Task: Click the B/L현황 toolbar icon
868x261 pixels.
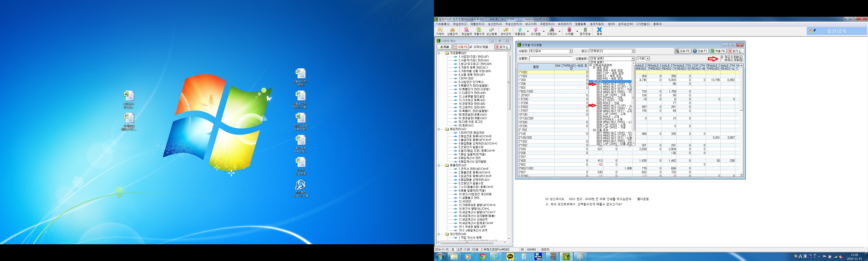Action: [x=536, y=31]
